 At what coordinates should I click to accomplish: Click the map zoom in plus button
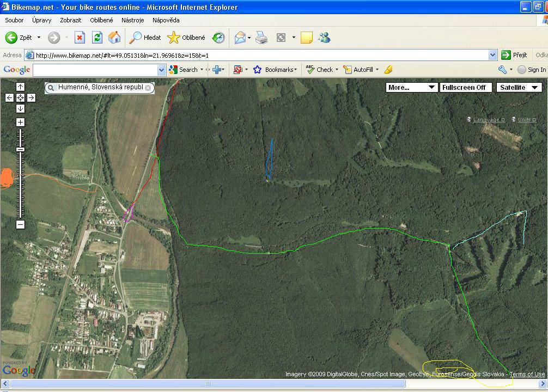pos(20,122)
